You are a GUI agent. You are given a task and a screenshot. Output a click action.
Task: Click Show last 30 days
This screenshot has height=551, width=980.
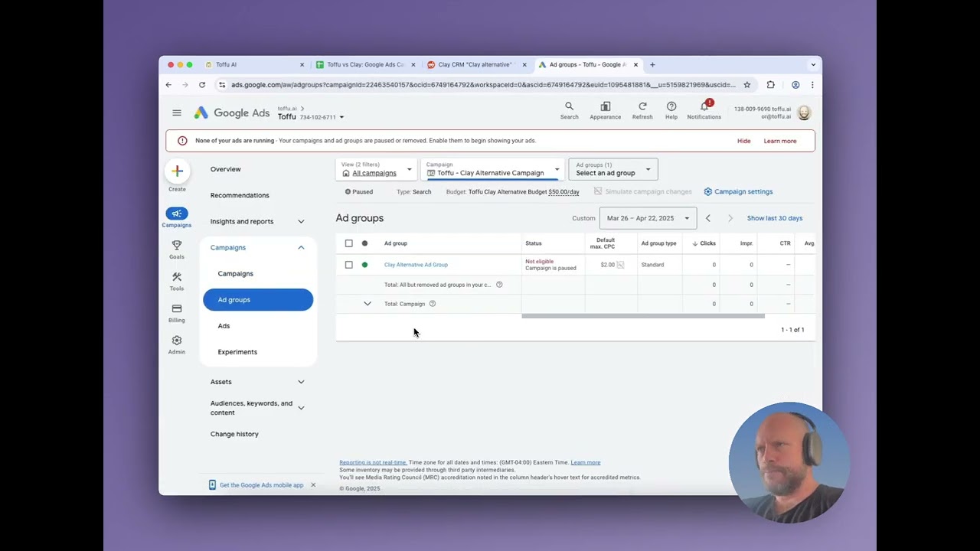[x=775, y=218]
